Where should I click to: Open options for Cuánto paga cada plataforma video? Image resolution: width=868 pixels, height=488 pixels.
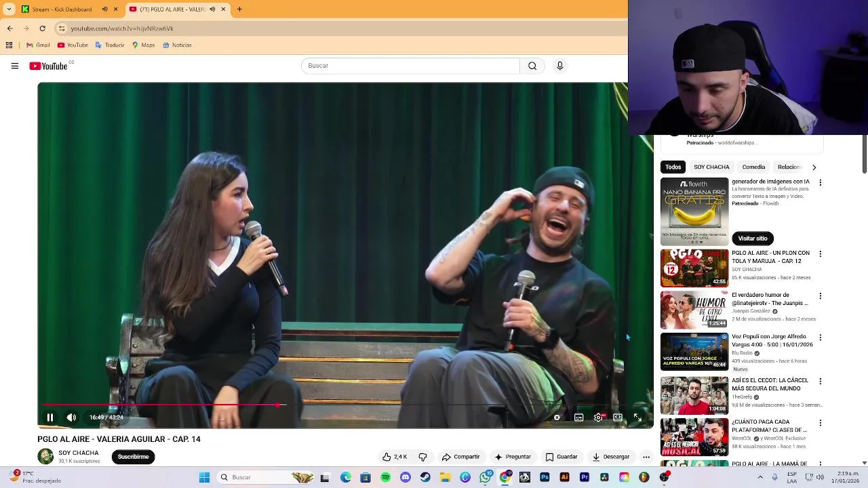(x=821, y=423)
